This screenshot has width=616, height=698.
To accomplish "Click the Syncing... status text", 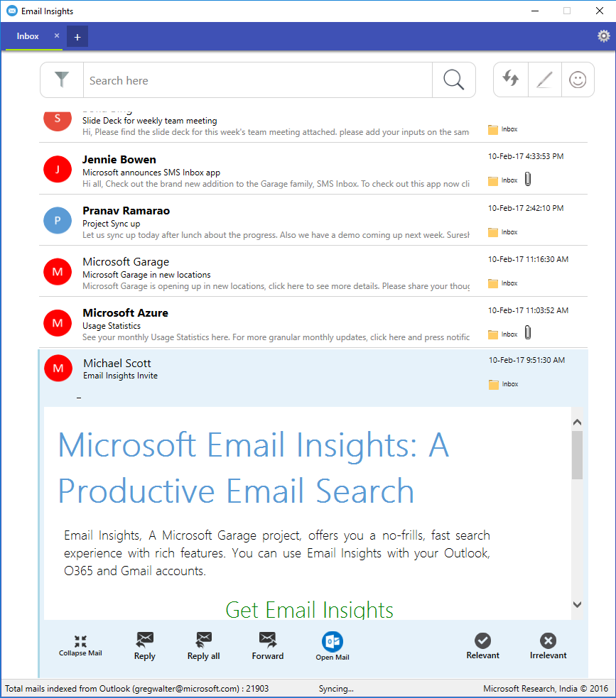I will tap(336, 689).
